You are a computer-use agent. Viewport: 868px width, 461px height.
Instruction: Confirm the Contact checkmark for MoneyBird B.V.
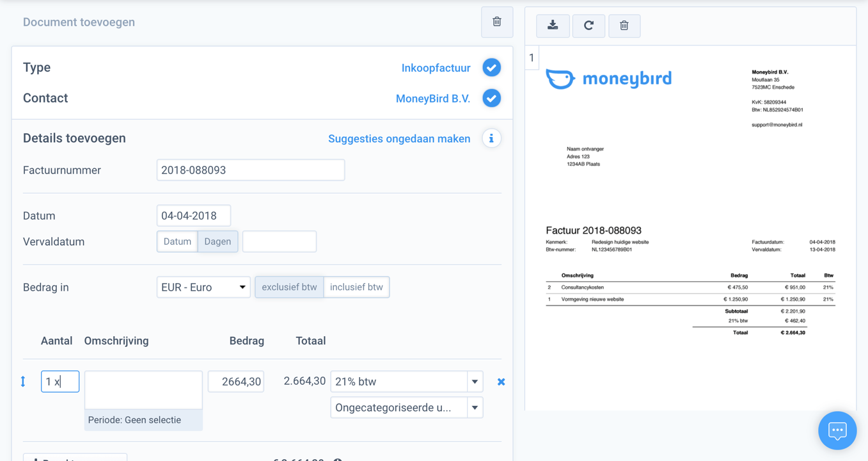[491, 98]
